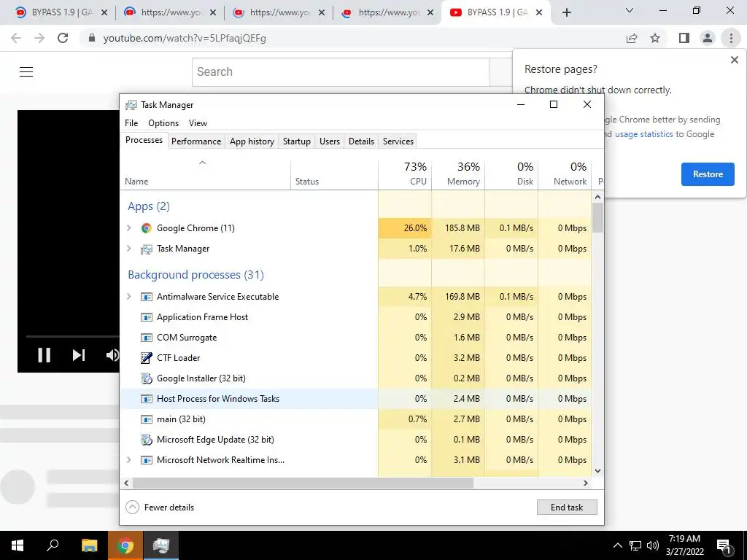Switch to the Services tab
The width and height of the screenshot is (747, 560).
(x=398, y=141)
